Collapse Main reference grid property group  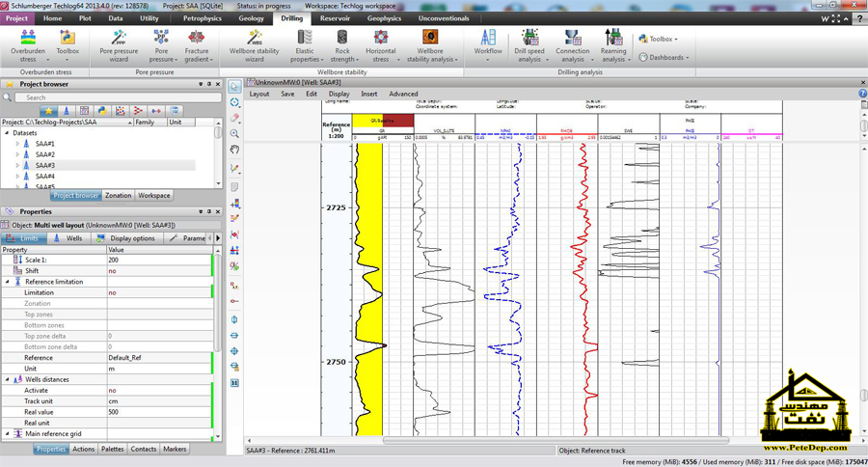tap(8, 434)
